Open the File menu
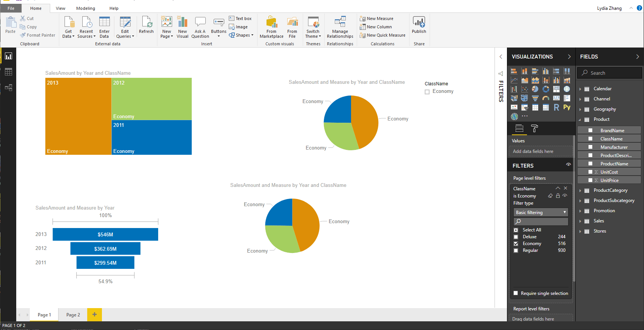Viewport: 644px width, 330px height. click(x=11, y=8)
